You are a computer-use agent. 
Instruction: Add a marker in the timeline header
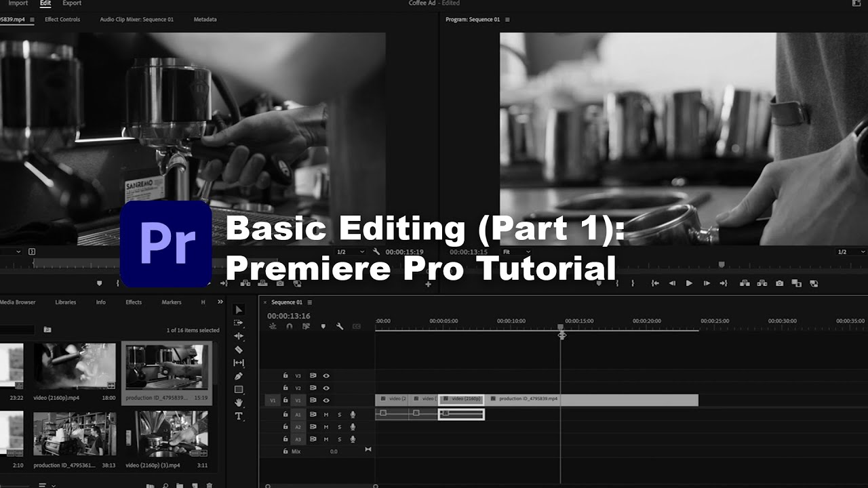pyautogui.click(x=323, y=326)
